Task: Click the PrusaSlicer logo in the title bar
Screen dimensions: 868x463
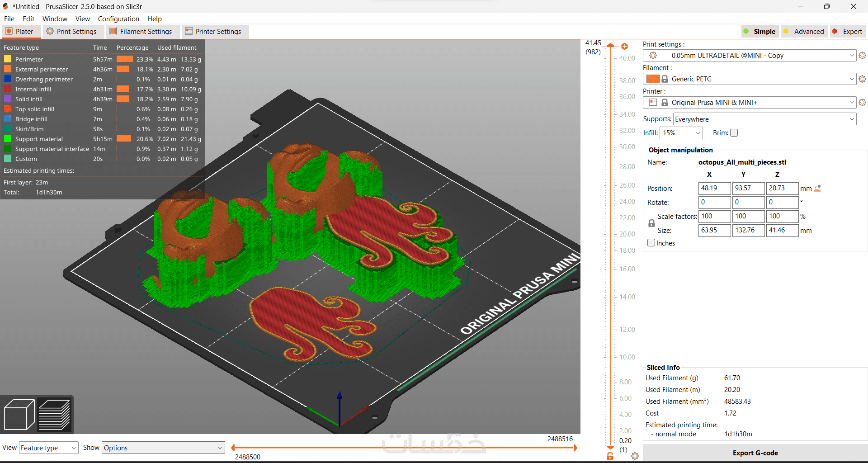Action: tap(5, 6)
